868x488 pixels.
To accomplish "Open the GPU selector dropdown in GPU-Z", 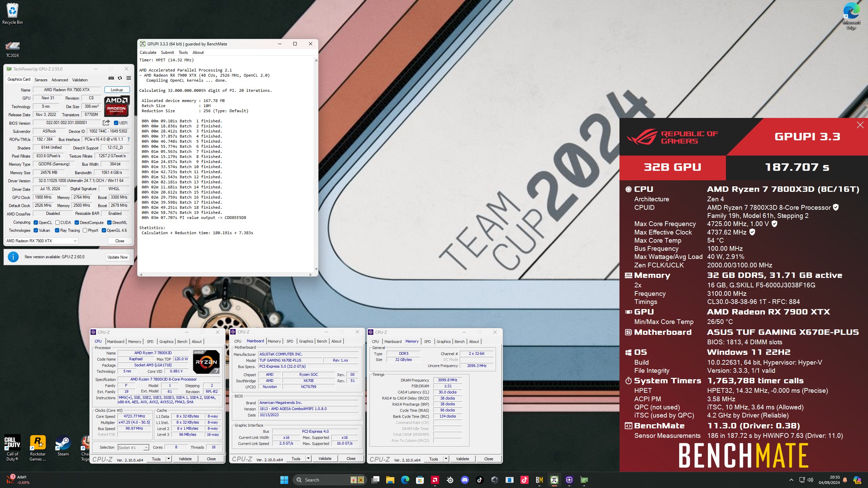I will pyautogui.click(x=42, y=241).
